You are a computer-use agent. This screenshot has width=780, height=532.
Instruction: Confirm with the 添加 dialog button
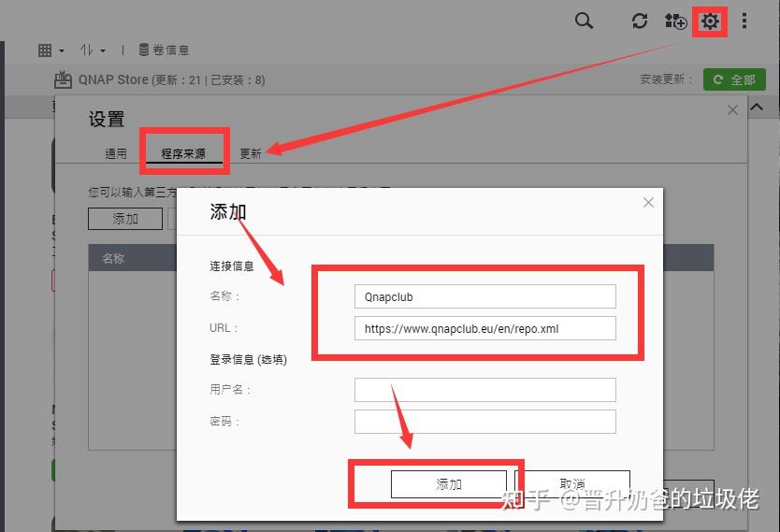[x=449, y=484]
